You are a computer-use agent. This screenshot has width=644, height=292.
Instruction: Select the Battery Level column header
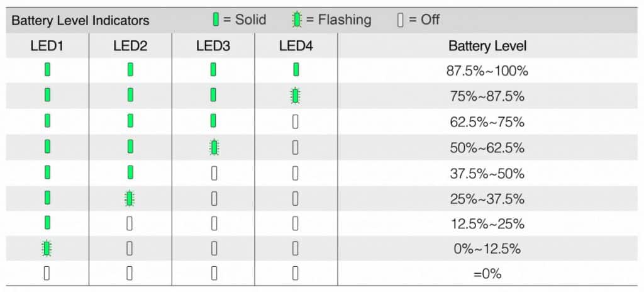487,46
